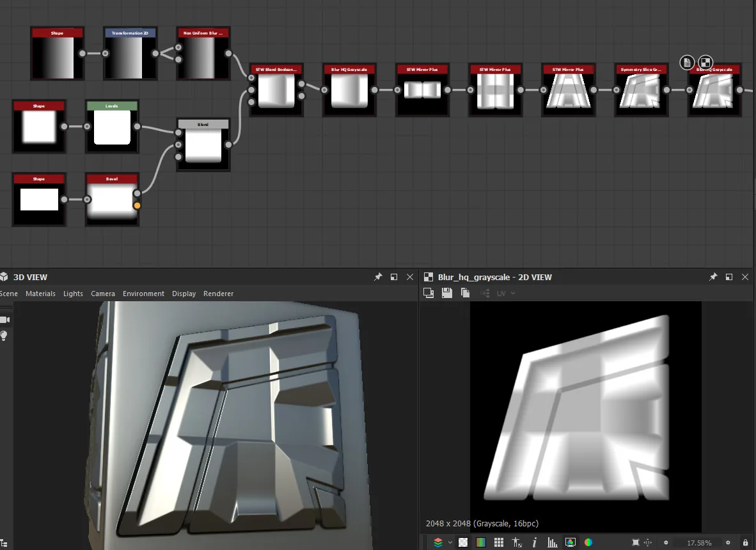This screenshot has width=756, height=550.
Task: Select the STW Blend Boolean node
Action: (276, 90)
